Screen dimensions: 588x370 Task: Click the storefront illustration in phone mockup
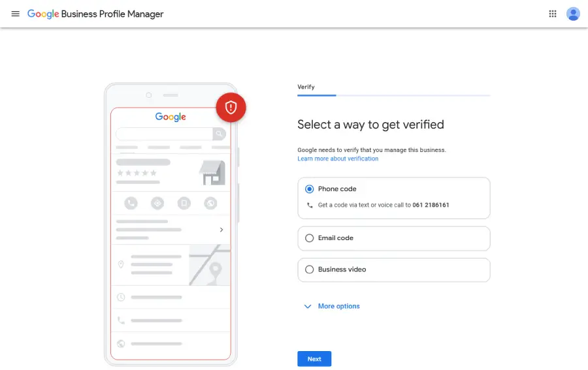(x=212, y=173)
